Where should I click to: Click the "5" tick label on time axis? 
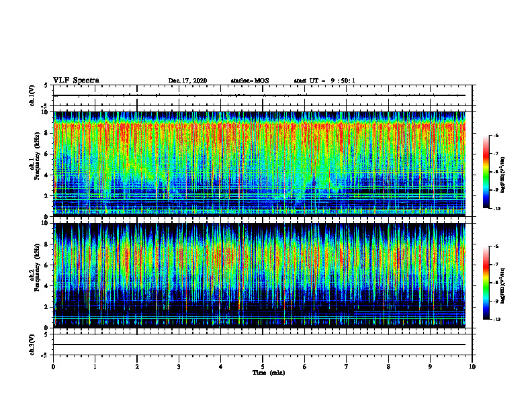263,367
